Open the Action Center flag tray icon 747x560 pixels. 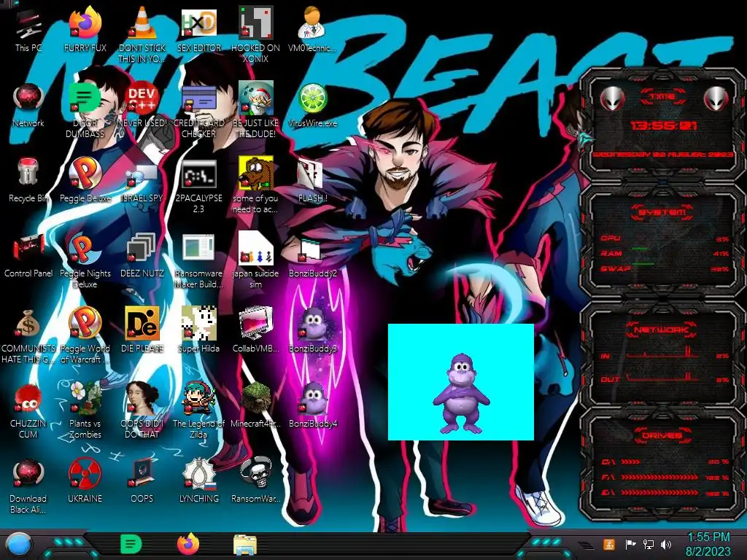[x=630, y=544]
